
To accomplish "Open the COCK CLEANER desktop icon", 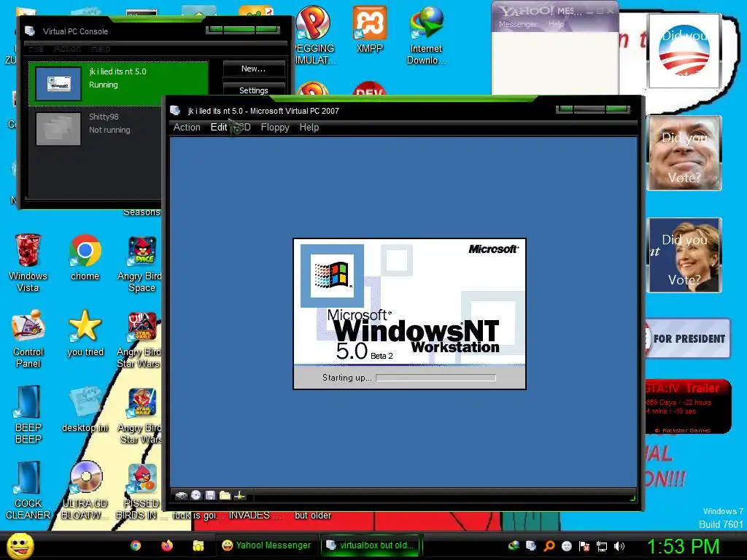I will point(28,491).
